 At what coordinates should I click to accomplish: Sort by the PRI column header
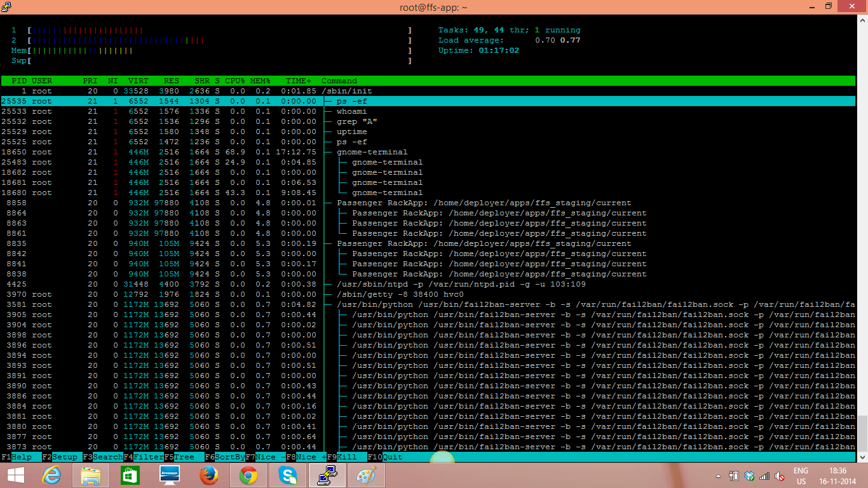click(90, 81)
